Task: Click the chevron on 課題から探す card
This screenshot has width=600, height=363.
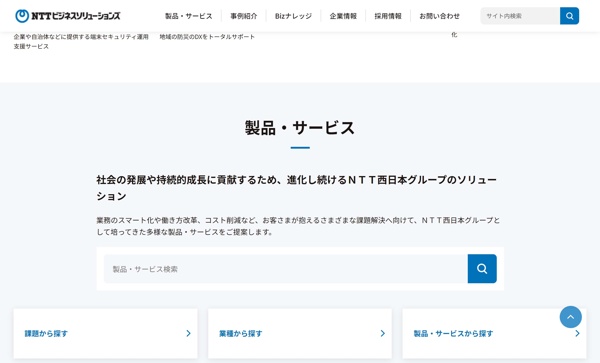Action: pos(188,334)
